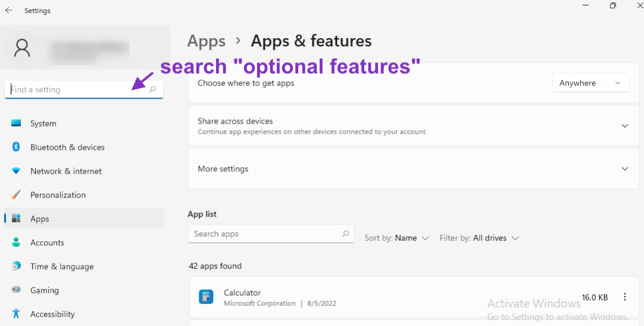Image resolution: width=644 pixels, height=326 pixels.
Task: Expand the More settings section
Action: tap(414, 169)
